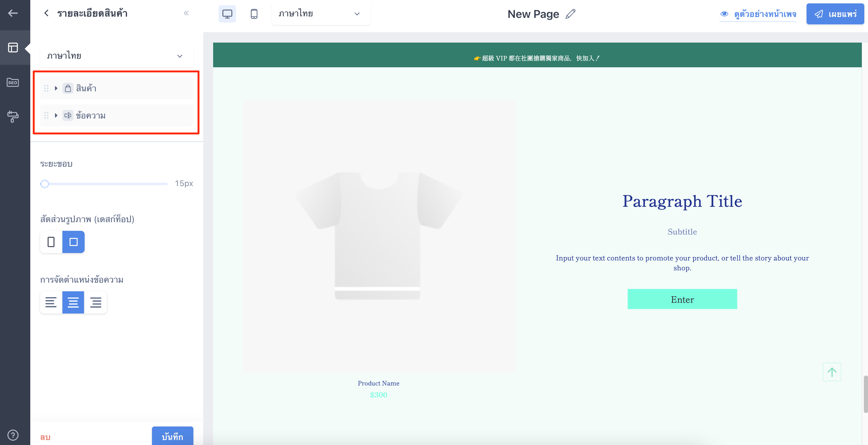
Task: Grab the drag handle of ข้อความ row
Action: 46,115
